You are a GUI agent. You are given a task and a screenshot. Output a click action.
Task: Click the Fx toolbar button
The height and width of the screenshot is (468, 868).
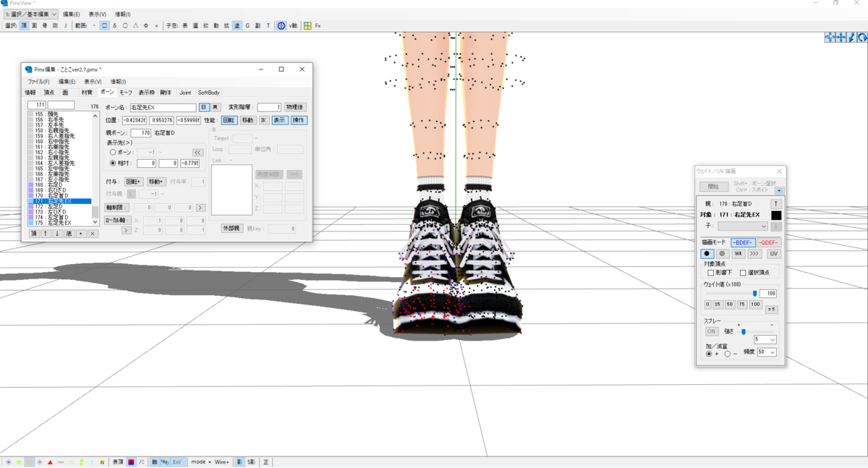318,25
